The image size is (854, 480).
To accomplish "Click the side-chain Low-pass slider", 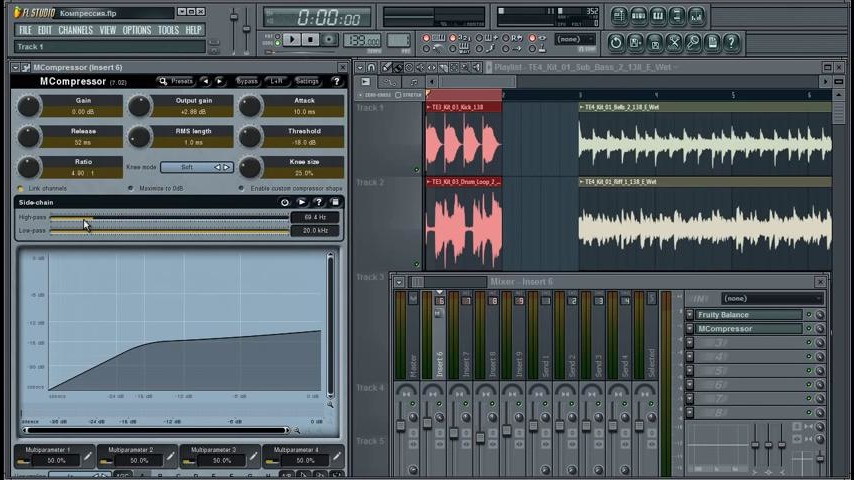I will [169, 231].
